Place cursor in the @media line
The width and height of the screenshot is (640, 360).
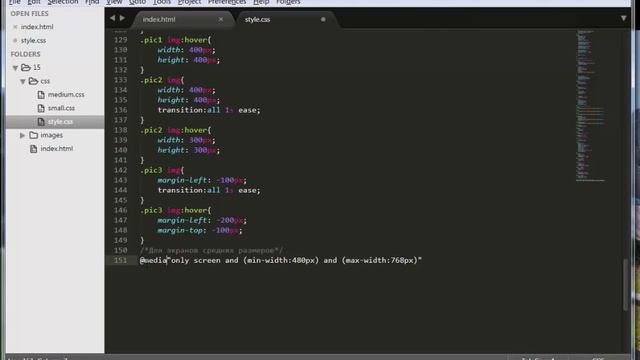click(281, 260)
